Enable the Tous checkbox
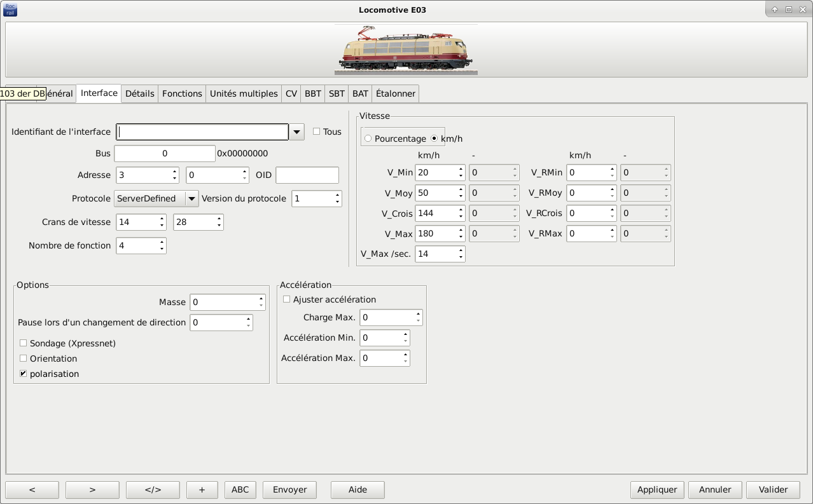Viewport: 813px width, 504px height. (316, 132)
